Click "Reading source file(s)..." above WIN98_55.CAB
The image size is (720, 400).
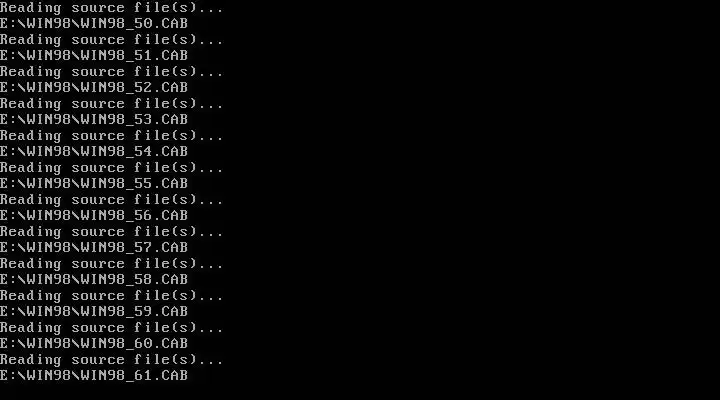click(112, 168)
